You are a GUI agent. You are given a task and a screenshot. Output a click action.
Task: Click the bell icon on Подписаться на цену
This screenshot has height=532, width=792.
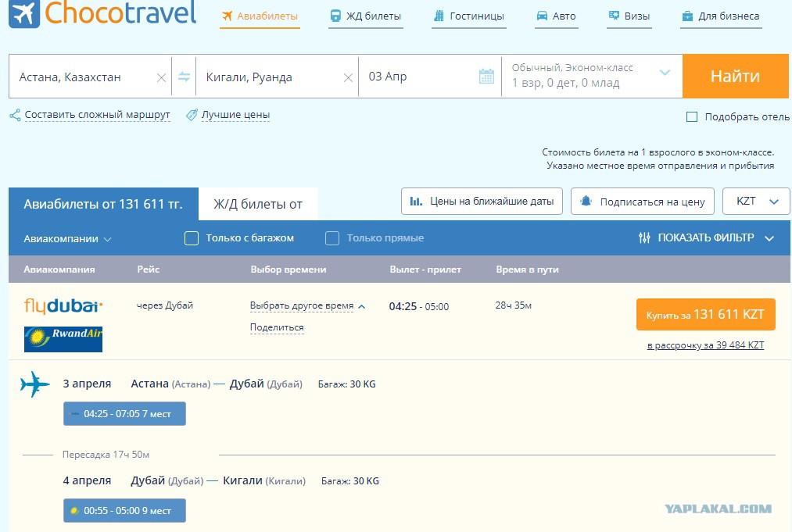[x=586, y=202]
